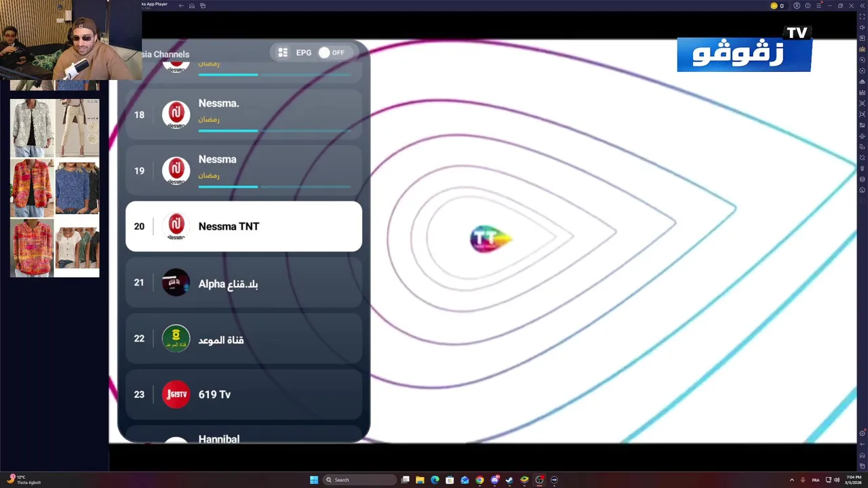Click the taskbar Search box
868x488 pixels.
click(x=359, y=480)
